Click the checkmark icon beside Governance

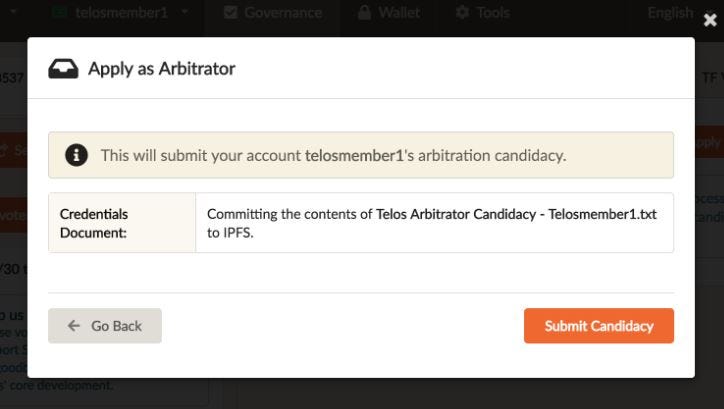[x=230, y=12]
